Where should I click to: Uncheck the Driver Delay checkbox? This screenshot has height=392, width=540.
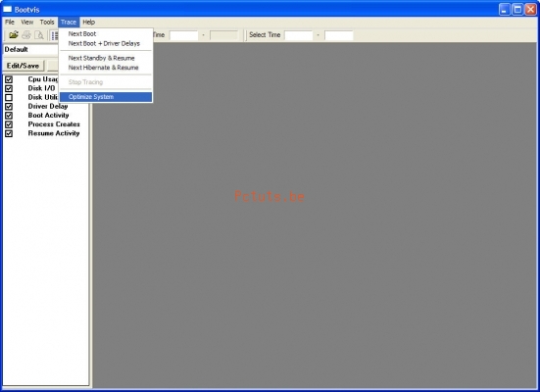(x=9, y=106)
